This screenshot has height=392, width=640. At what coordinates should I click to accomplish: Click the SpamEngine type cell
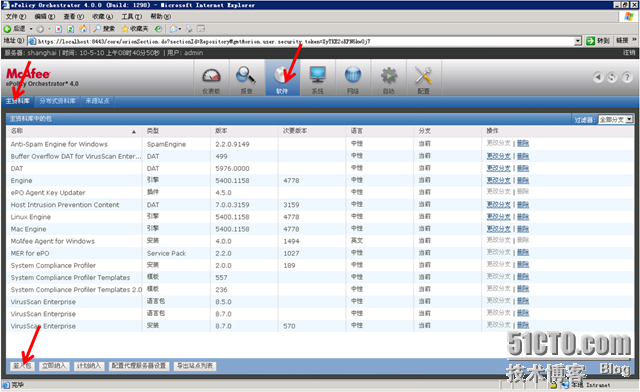click(166, 144)
